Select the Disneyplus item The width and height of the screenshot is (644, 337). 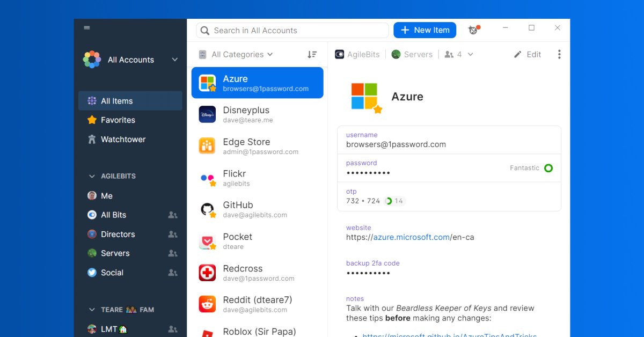click(258, 114)
